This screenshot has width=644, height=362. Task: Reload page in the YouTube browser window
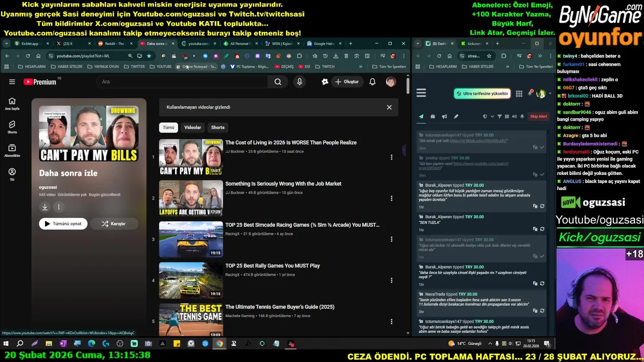point(28,56)
